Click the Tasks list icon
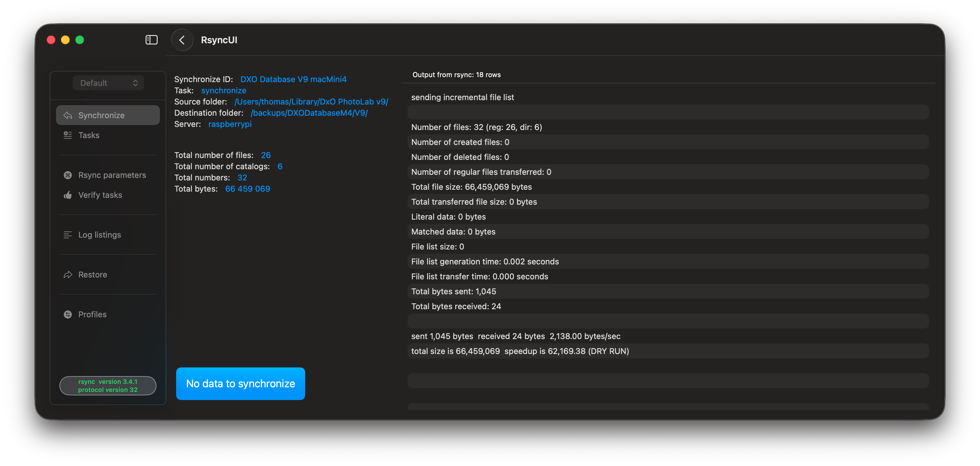This screenshot has width=980, height=466. (x=68, y=135)
